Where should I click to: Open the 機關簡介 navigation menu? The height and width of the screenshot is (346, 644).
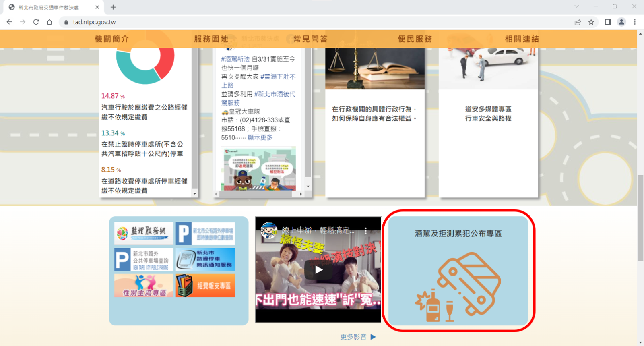point(111,39)
